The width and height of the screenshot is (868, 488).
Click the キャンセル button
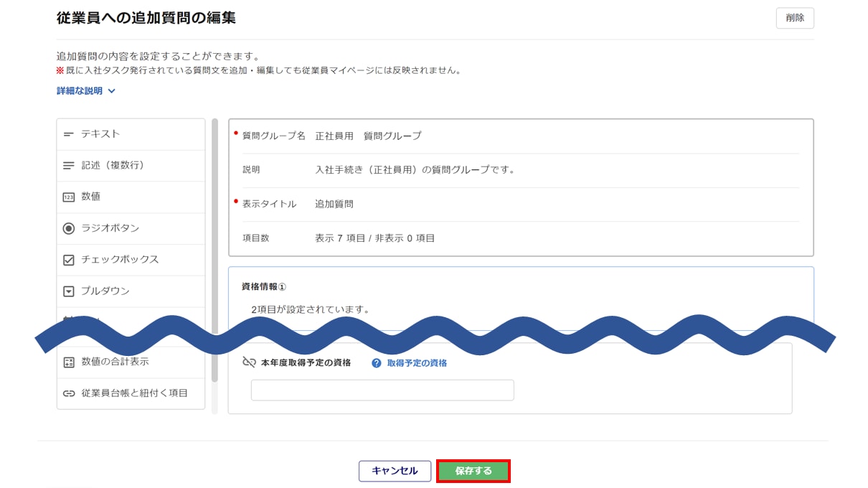pyautogui.click(x=395, y=471)
